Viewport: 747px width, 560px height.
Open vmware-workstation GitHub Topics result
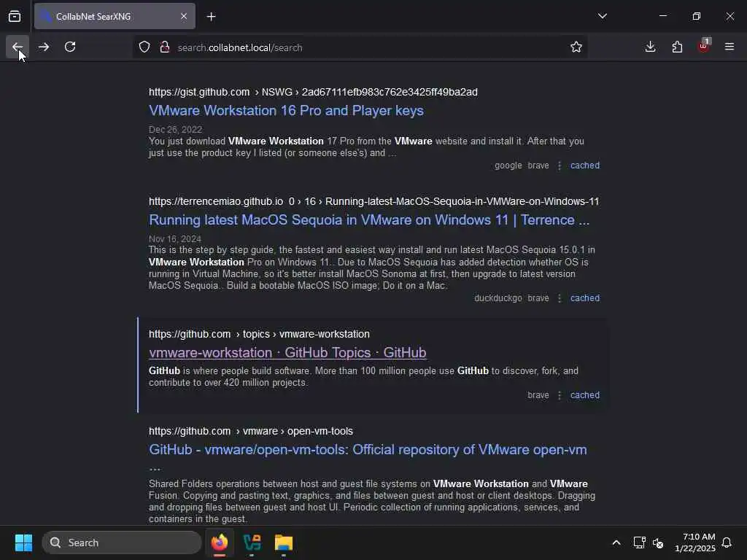point(287,353)
